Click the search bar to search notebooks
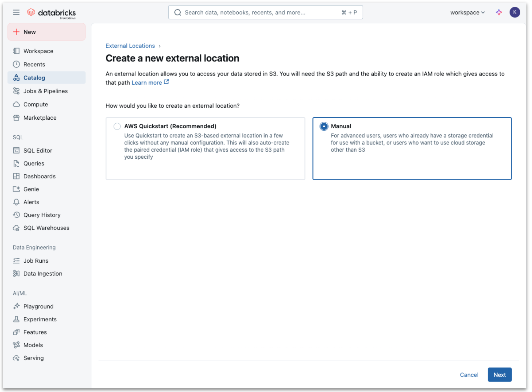Viewport: 532px width, 392px height. (265, 12)
